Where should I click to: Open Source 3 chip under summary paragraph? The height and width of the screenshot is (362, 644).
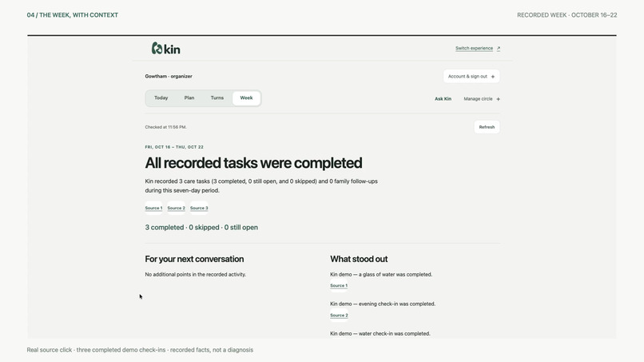(x=199, y=208)
